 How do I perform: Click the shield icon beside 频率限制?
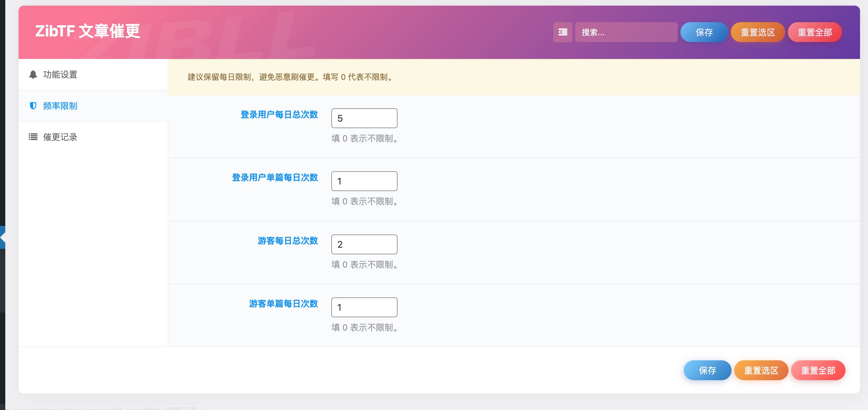coord(33,106)
